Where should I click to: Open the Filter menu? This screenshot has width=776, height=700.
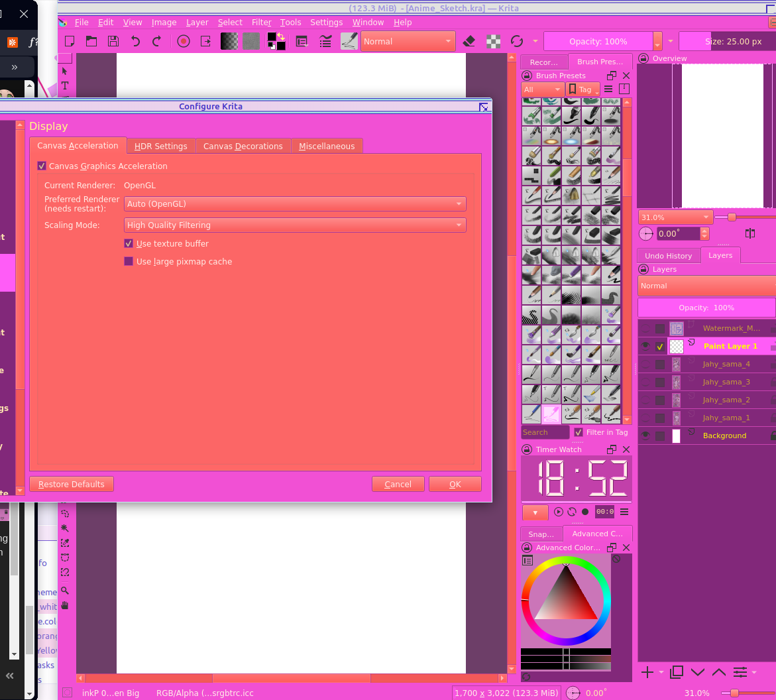pyautogui.click(x=261, y=23)
